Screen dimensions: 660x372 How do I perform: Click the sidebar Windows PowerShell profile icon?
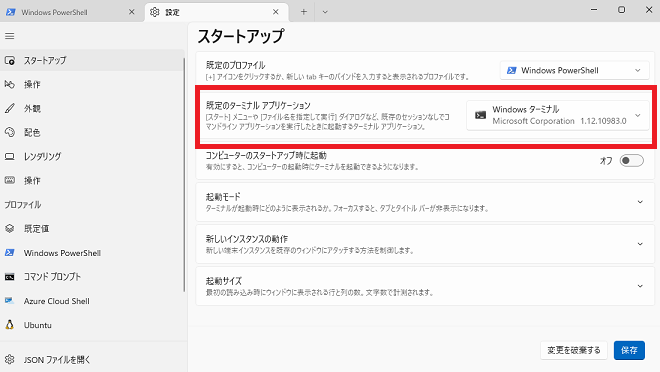(x=10, y=252)
